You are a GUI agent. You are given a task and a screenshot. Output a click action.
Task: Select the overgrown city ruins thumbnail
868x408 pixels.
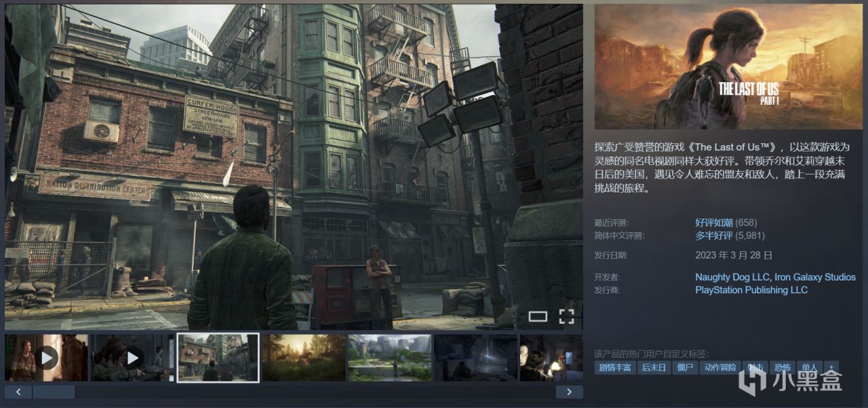coord(389,357)
